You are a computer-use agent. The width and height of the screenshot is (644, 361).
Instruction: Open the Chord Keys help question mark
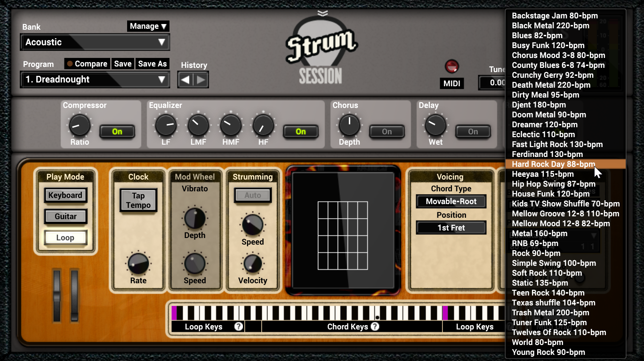tap(375, 326)
